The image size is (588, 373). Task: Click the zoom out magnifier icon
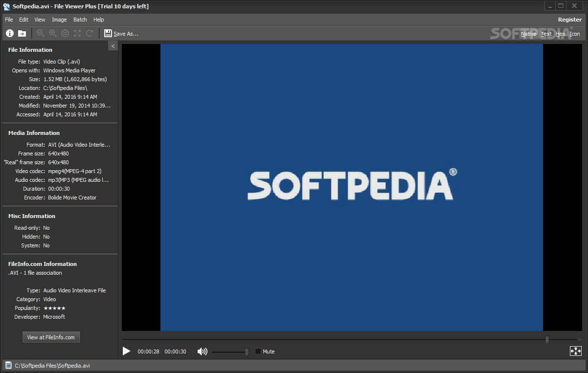pos(41,33)
